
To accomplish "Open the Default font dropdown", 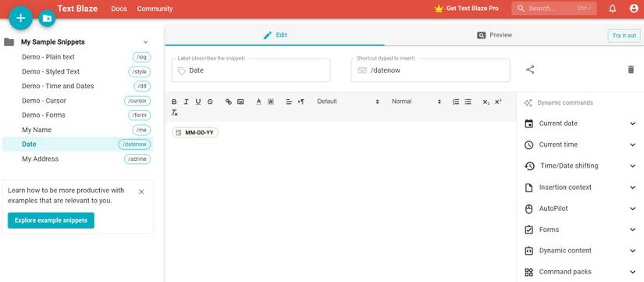I will tap(347, 102).
